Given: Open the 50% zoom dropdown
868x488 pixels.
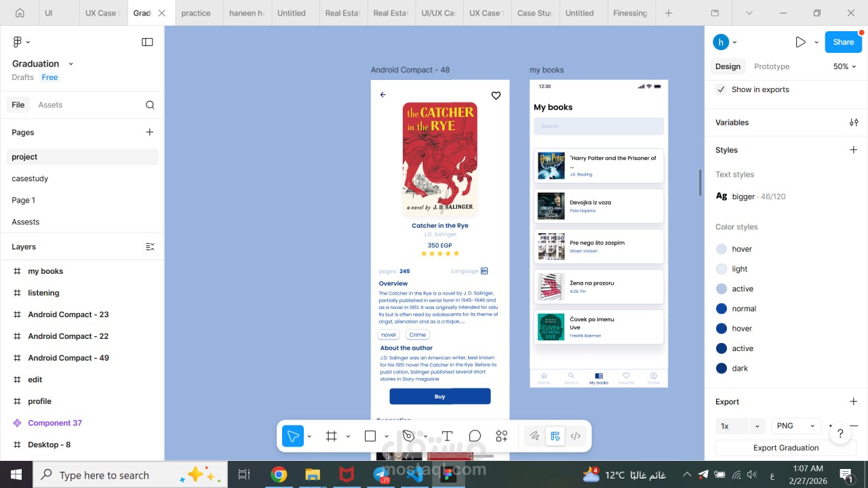Looking at the screenshot, I should [845, 66].
